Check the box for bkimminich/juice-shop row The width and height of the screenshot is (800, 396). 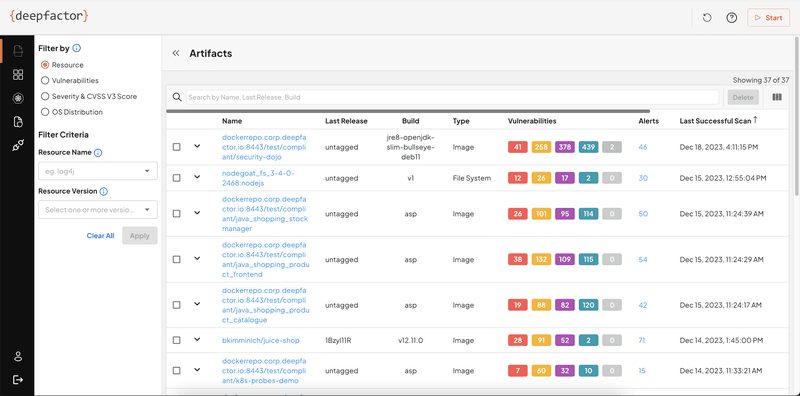[177, 340]
